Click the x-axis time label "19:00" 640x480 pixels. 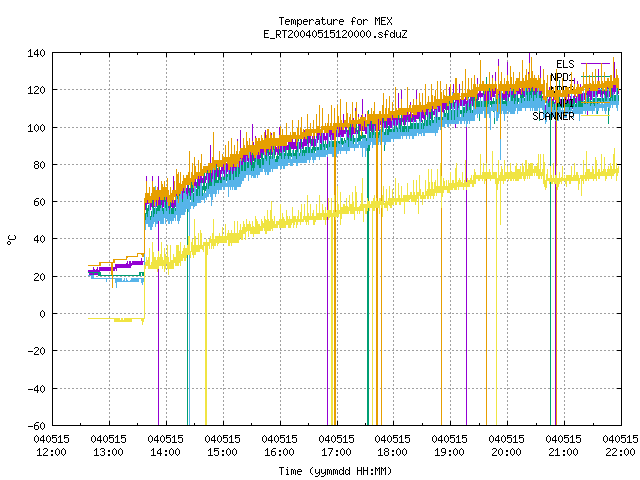pos(449,452)
